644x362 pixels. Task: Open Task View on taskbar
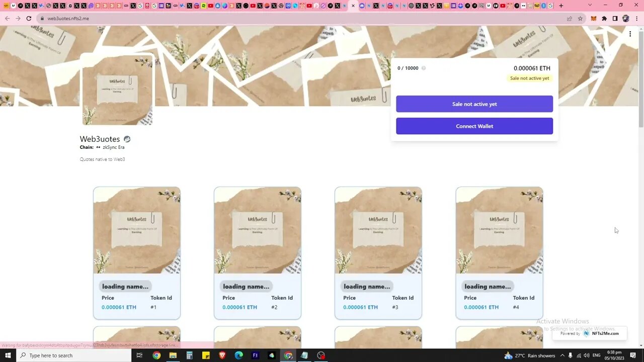coord(139,355)
